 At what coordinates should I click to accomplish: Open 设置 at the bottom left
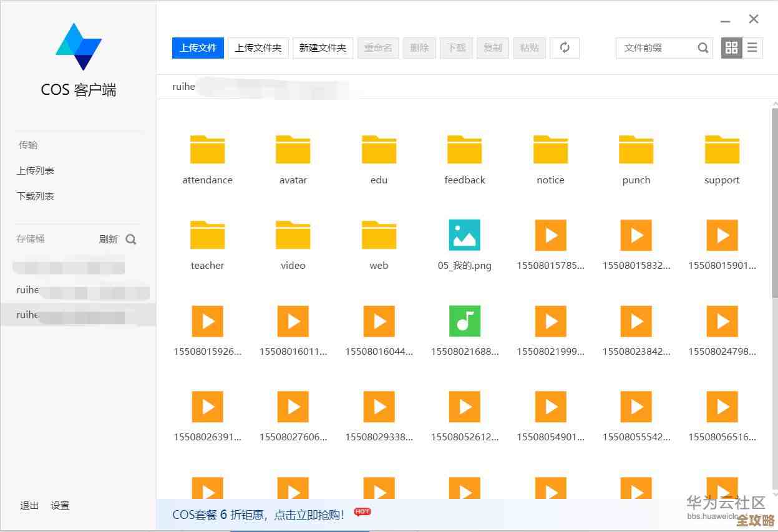click(60, 506)
